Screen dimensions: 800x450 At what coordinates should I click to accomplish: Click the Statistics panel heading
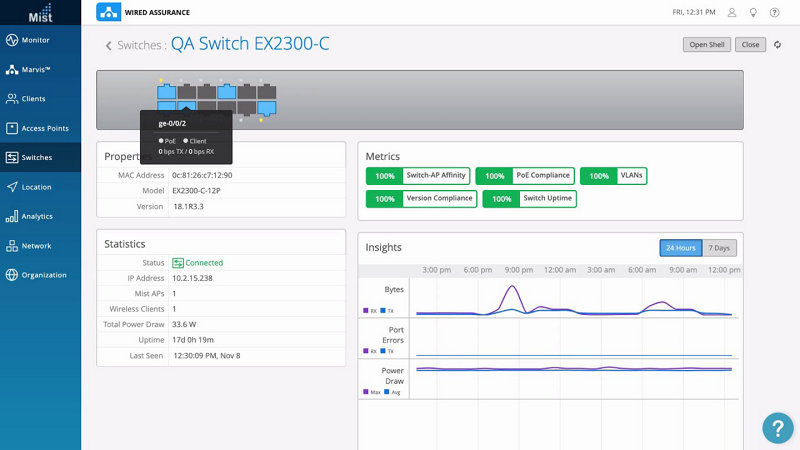pyautogui.click(x=124, y=244)
